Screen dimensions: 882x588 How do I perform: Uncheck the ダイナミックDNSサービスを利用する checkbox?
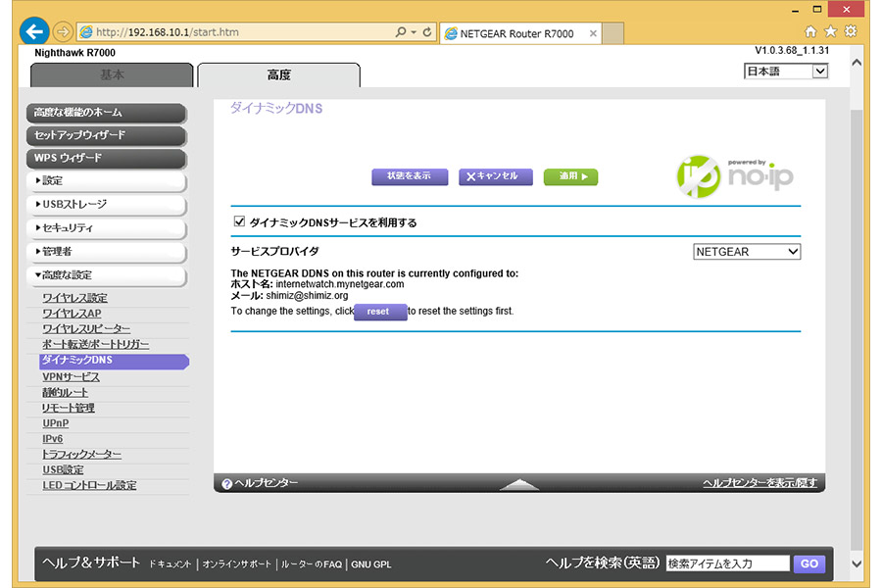(238, 222)
